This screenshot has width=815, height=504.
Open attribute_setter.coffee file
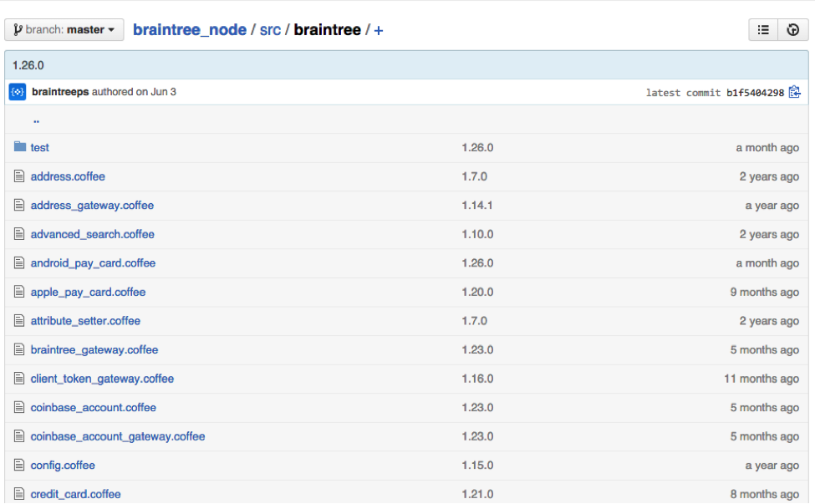(85, 321)
